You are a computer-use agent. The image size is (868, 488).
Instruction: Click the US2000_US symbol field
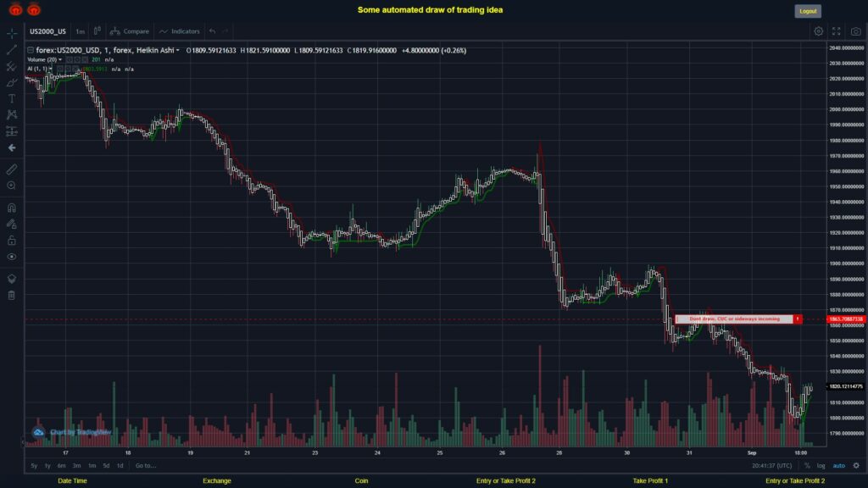click(47, 31)
